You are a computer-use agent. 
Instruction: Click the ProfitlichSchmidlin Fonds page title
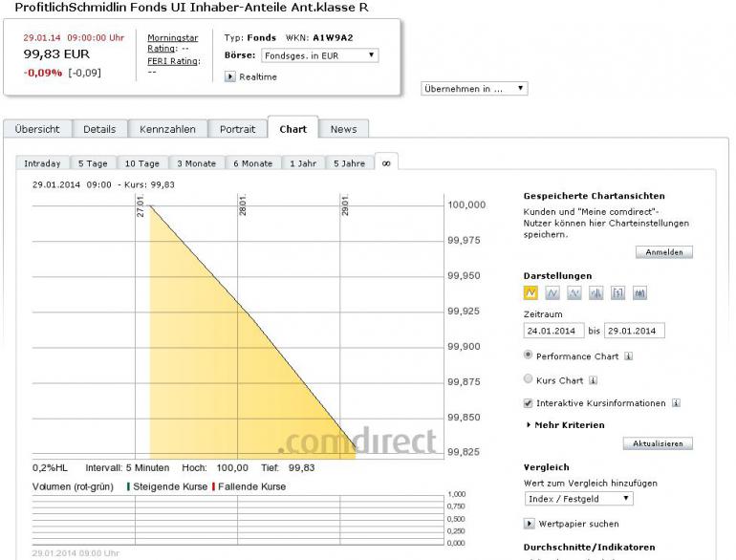click(x=191, y=7)
